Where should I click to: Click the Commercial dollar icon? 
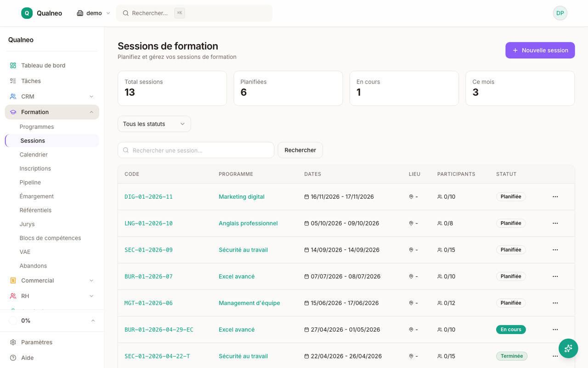[13, 281]
